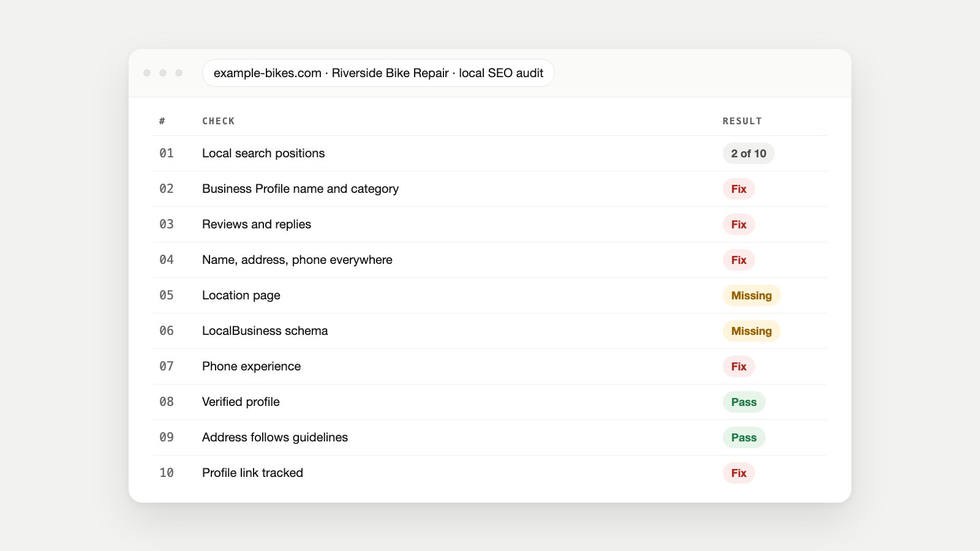Screen dimensions: 980x551
Task: Click the # column header
Action: 162,121
